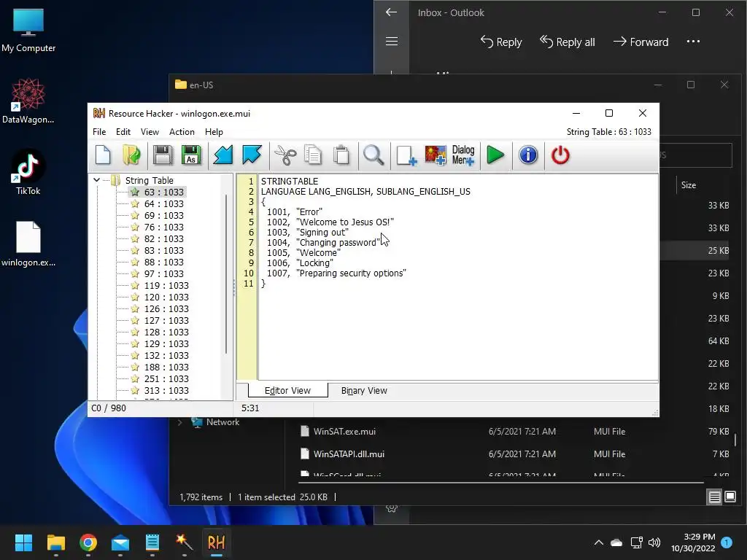Screen dimensions: 747x560
Task: Open the Dialog Menu insert toolbar icon
Action: pos(463,155)
